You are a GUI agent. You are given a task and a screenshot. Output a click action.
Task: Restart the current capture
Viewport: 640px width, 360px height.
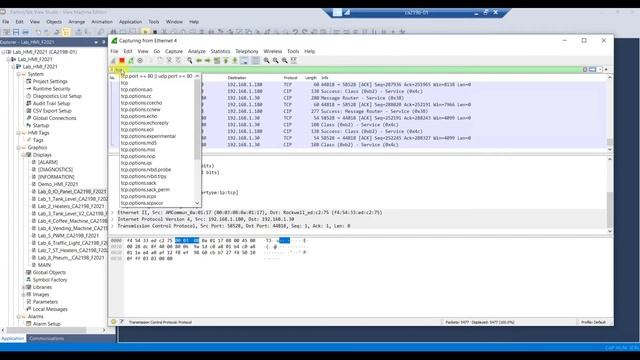point(131,60)
